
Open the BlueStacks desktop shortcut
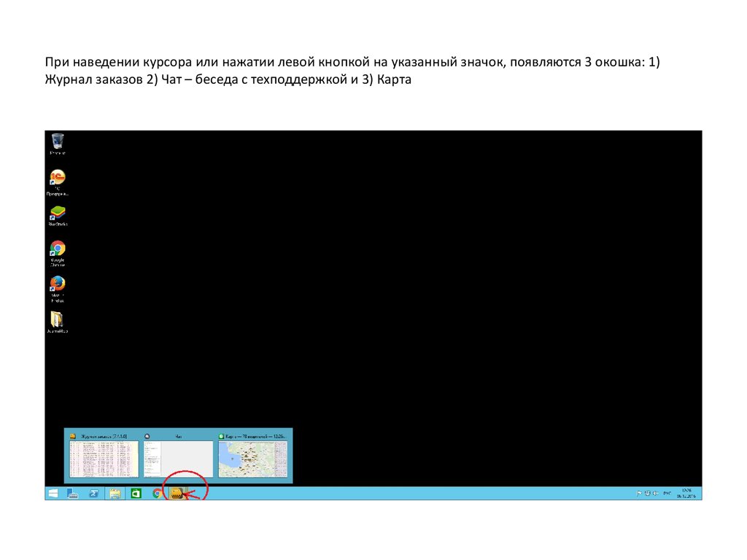pyautogui.click(x=58, y=214)
